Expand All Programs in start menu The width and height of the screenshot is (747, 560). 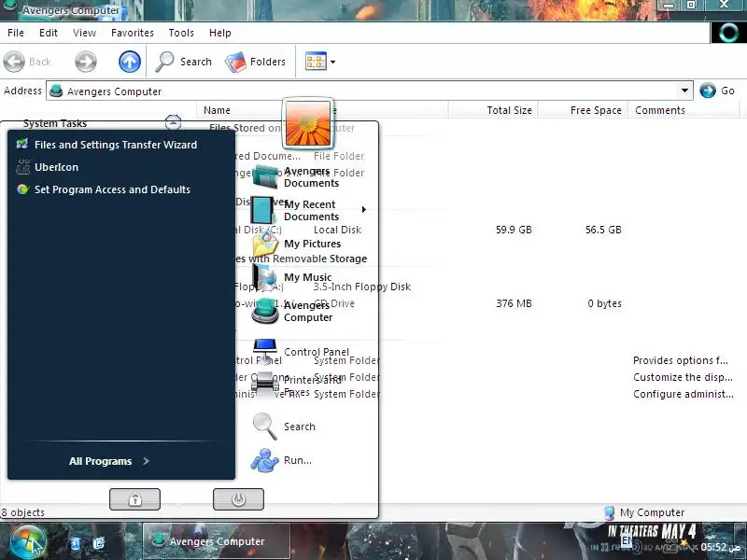pyautogui.click(x=109, y=461)
